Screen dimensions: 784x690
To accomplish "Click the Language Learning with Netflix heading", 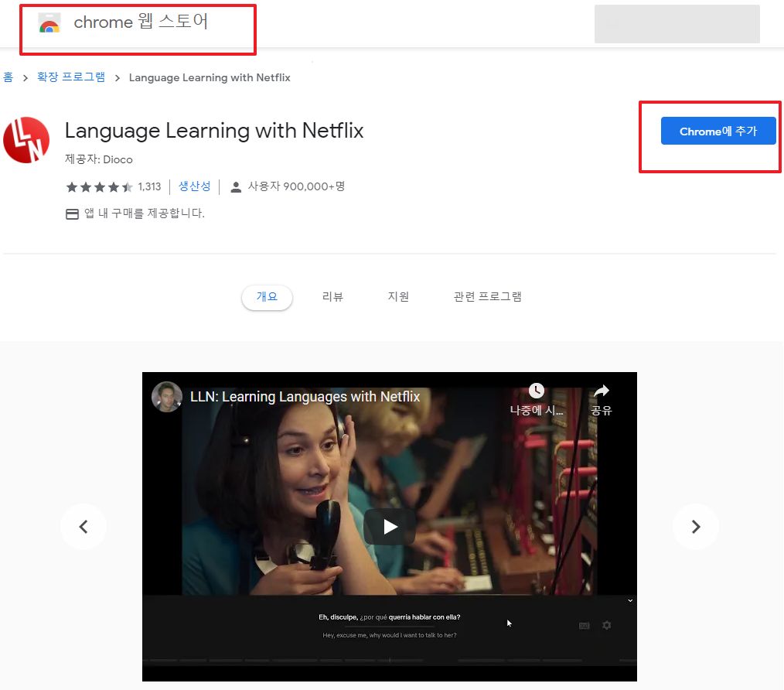I will (x=214, y=131).
